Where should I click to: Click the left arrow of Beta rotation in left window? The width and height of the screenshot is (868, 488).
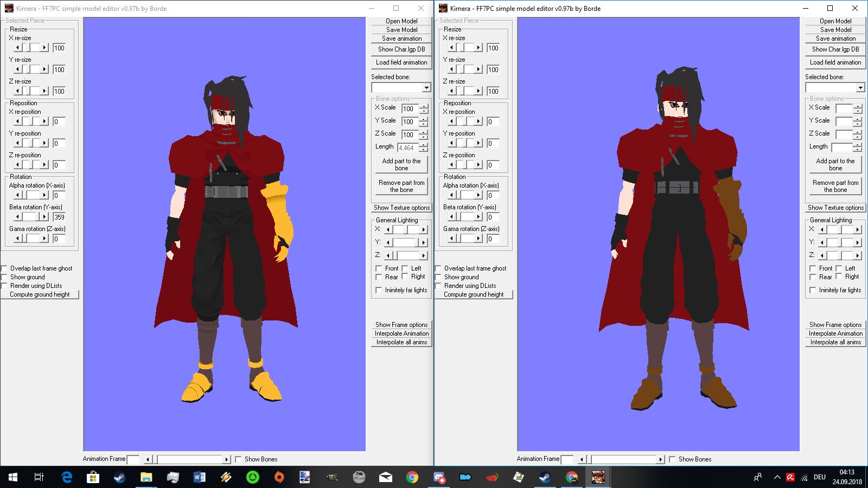point(17,217)
